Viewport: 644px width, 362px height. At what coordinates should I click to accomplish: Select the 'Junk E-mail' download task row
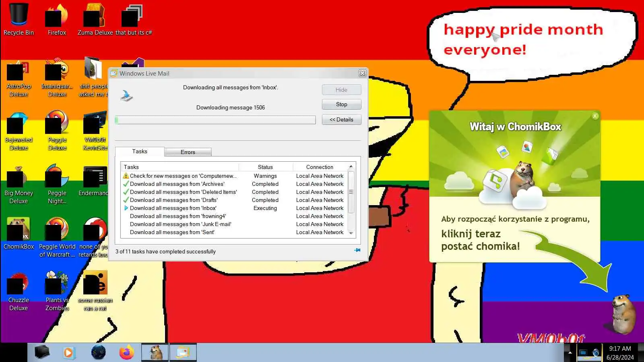pos(234,224)
